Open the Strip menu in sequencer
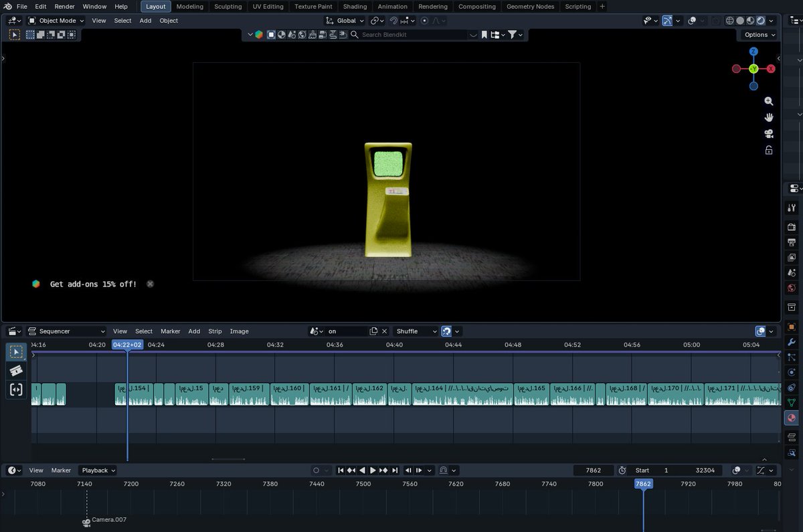The image size is (803, 532). pyautogui.click(x=215, y=331)
